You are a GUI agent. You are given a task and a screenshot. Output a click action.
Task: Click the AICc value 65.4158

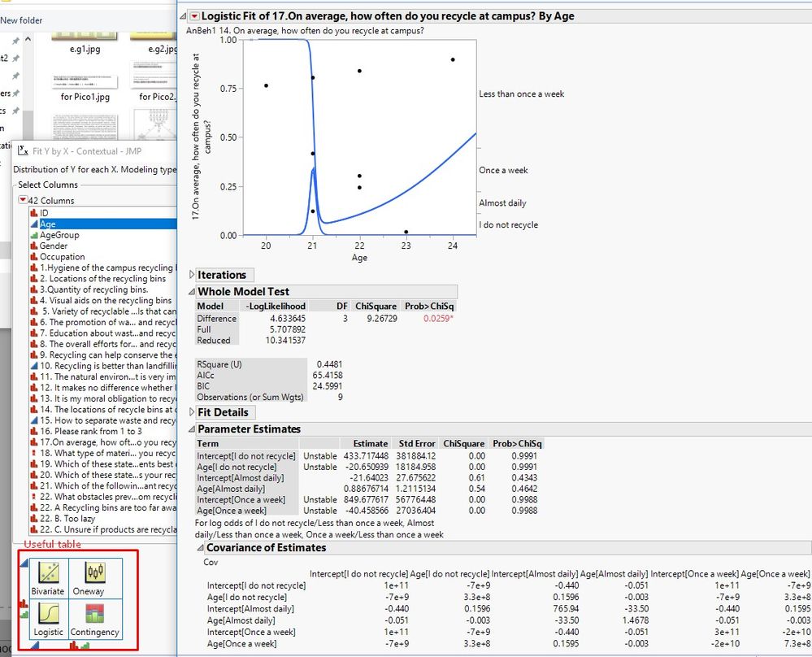[x=328, y=375]
